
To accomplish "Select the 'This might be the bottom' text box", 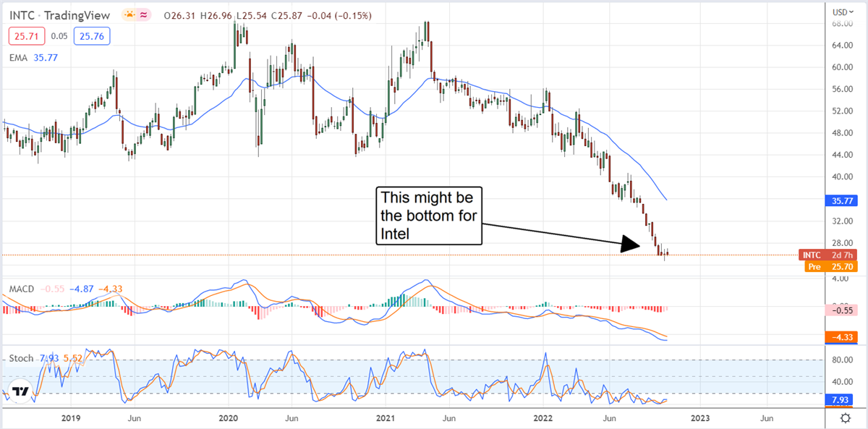I will (428, 215).
